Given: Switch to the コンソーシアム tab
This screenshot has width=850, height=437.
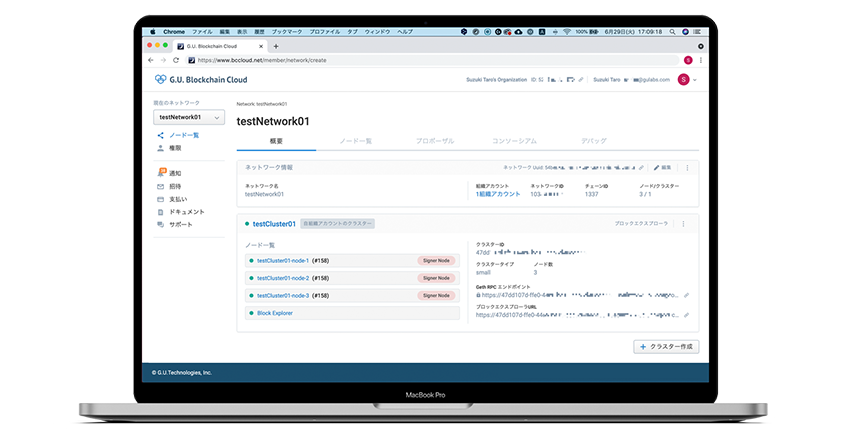Looking at the screenshot, I should pyautogui.click(x=515, y=141).
